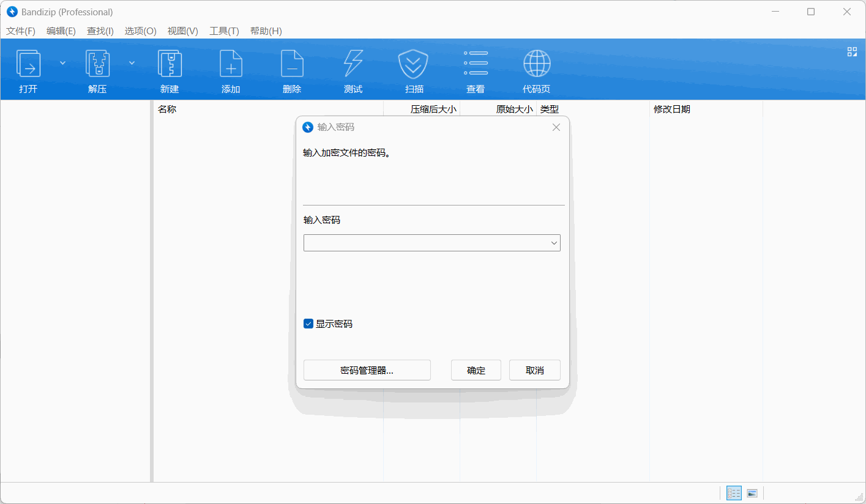This screenshot has height=504, width=866.
Task: Click the Extract (解压) toolbar icon
Action: [97, 64]
